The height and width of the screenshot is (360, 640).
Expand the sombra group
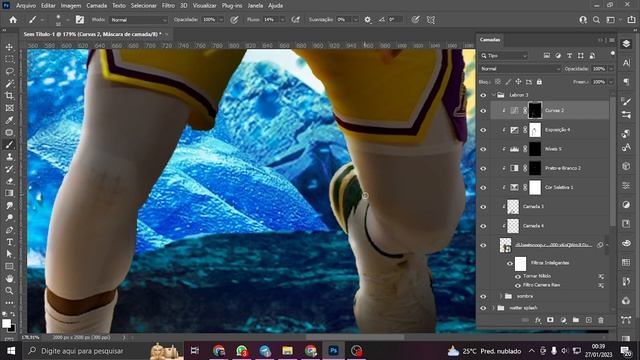(501, 296)
